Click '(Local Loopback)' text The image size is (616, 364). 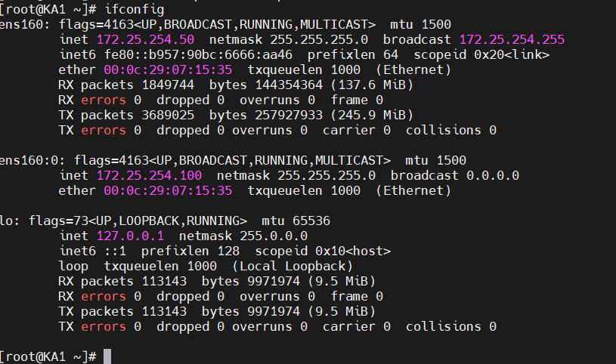[293, 267]
